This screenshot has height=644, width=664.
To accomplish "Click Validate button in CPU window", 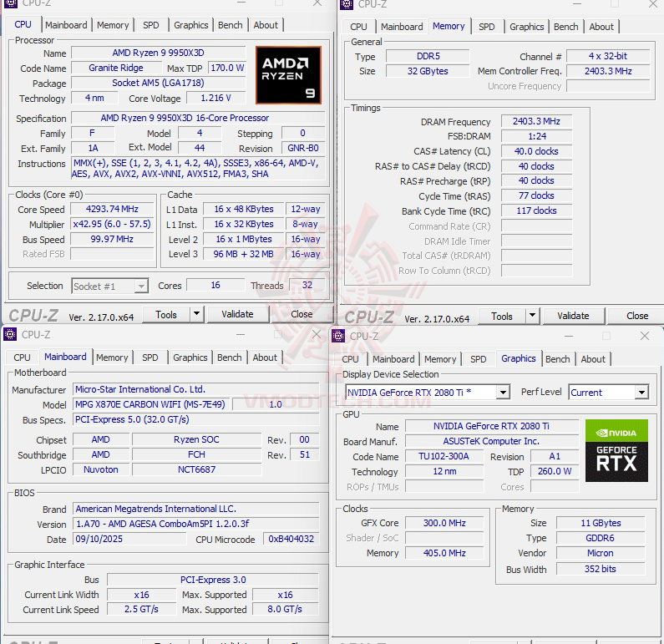I will pyautogui.click(x=237, y=314).
